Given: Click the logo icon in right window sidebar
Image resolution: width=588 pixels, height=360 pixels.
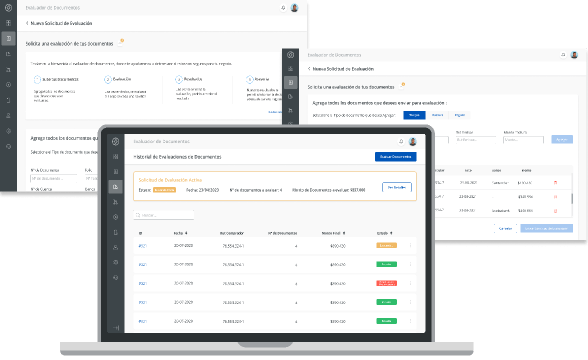Looking at the screenshot, I should tap(290, 55).
